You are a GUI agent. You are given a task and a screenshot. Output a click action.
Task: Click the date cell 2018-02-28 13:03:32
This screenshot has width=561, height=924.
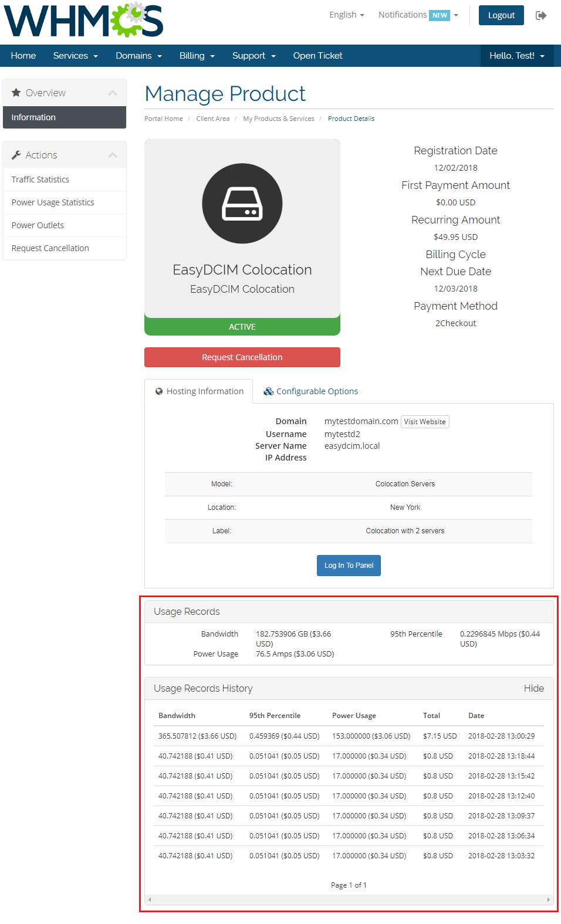point(501,855)
